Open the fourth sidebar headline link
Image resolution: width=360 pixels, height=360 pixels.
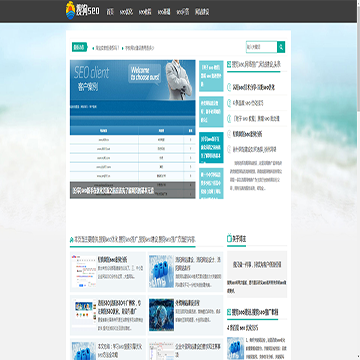click(247, 134)
